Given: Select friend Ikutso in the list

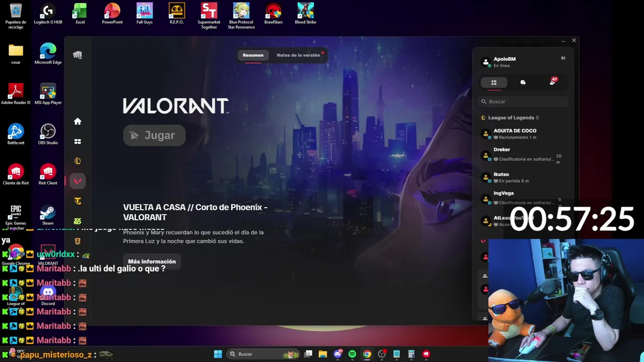Looking at the screenshot, I should [x=523, y=177].
